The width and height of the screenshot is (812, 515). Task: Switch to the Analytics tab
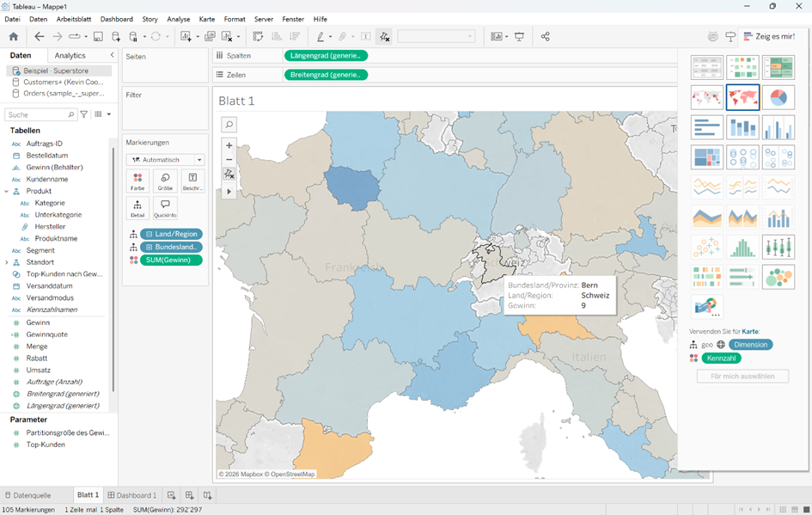(x=70, y=55)
